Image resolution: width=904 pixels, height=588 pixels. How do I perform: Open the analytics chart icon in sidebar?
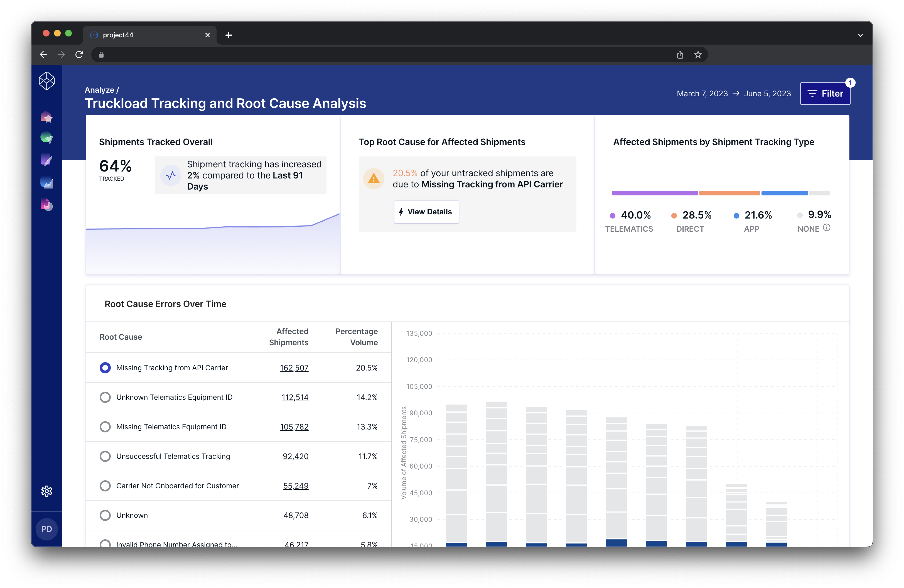tap(47, 183)
